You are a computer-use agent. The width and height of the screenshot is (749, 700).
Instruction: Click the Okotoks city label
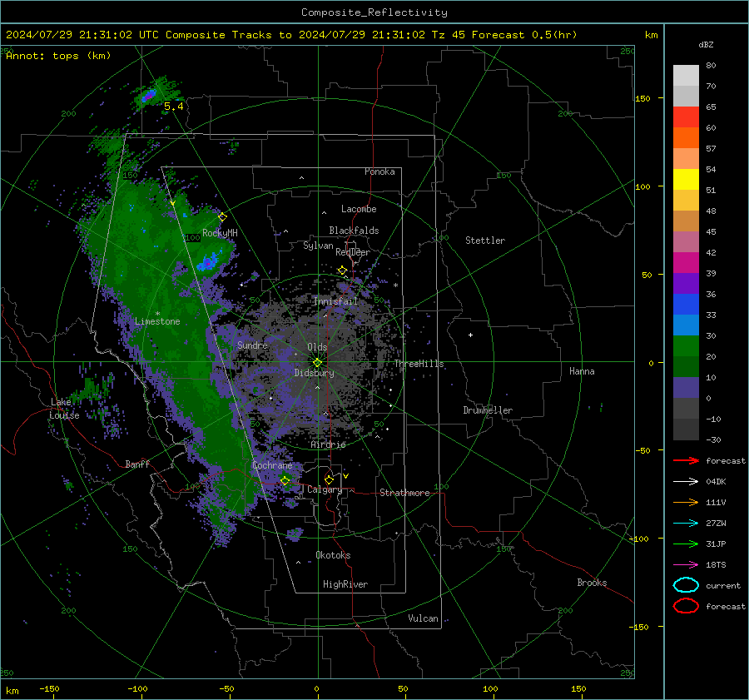click(333, 555)
